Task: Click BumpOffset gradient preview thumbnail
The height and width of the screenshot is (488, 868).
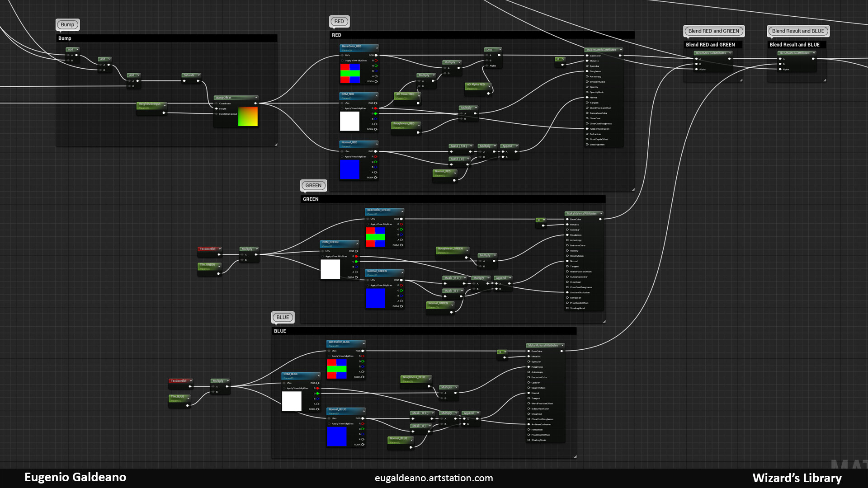Action: pos(248,117)
